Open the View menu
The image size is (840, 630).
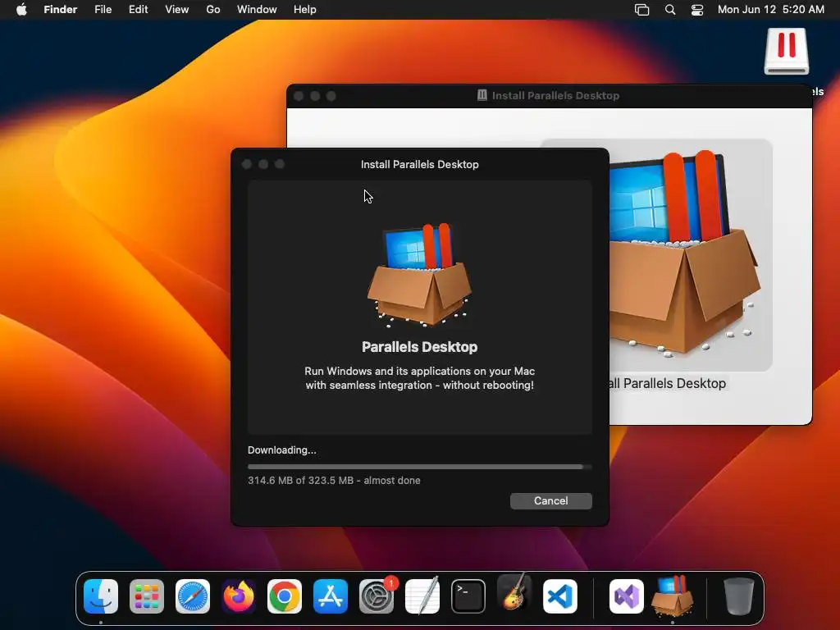[177, 10]
